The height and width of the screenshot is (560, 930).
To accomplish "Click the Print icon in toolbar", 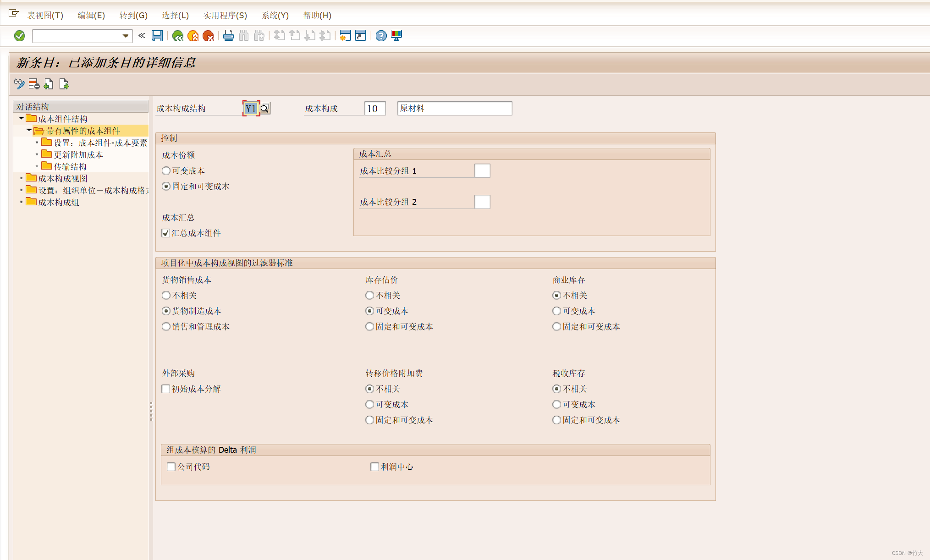I will [x=228, y=36].
